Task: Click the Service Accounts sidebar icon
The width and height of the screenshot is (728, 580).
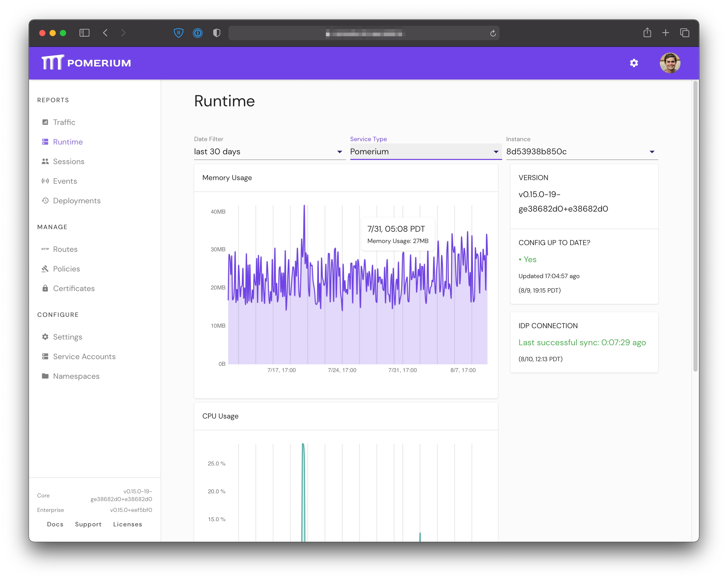Action: pyautogui.click(x=45, y=357)
